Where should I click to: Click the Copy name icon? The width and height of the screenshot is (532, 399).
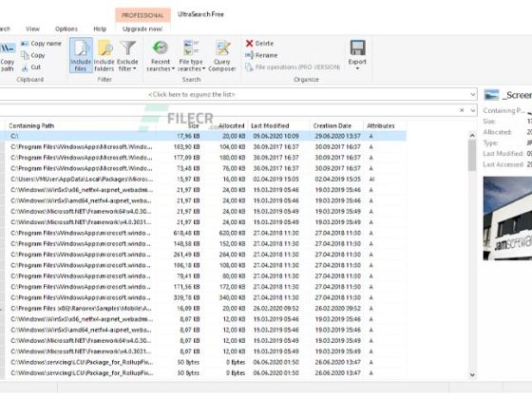[x=25, y=44]
